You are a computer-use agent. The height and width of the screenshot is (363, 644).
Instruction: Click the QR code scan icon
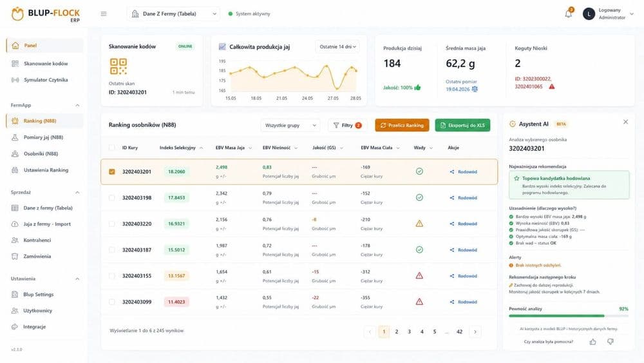pyautogui.click(x=118, y=66)
